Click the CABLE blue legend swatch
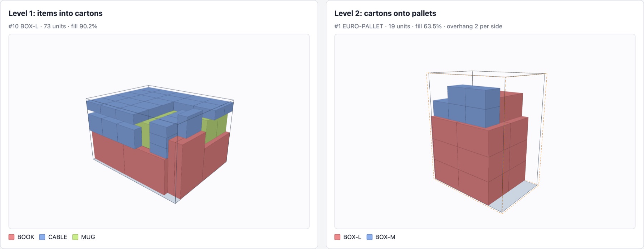This screenshot has width=644, height=249. [42, 237]
